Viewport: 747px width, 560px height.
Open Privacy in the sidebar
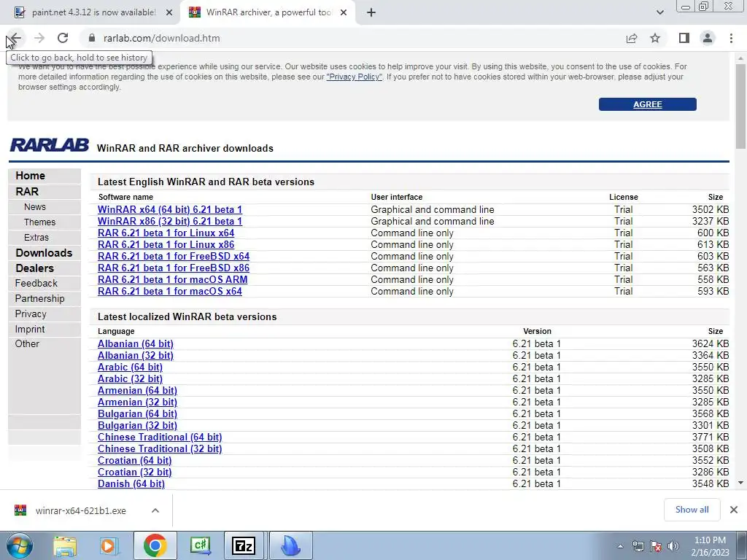(x=31, y=314)
